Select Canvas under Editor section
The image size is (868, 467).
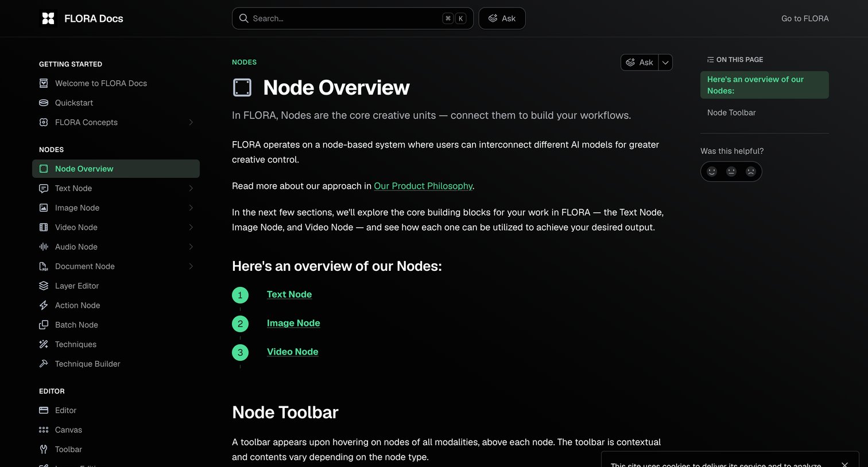coord(116,430)
